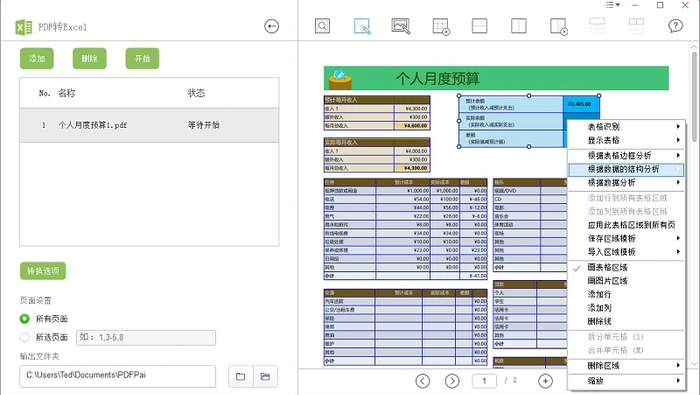Click the top-middle handle of selected region
The height and width of the screenshot is (395, 700).
(529, 96)
